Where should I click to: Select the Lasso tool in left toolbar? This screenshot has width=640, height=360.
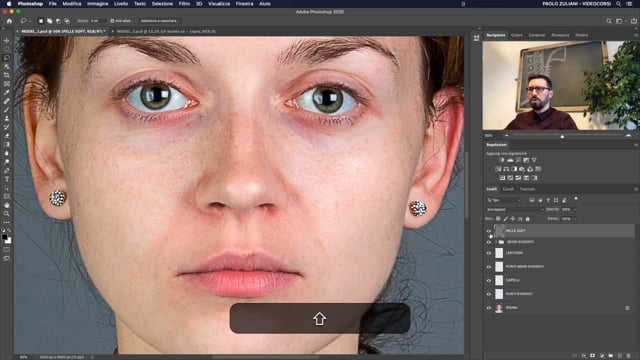pos(7,58)
